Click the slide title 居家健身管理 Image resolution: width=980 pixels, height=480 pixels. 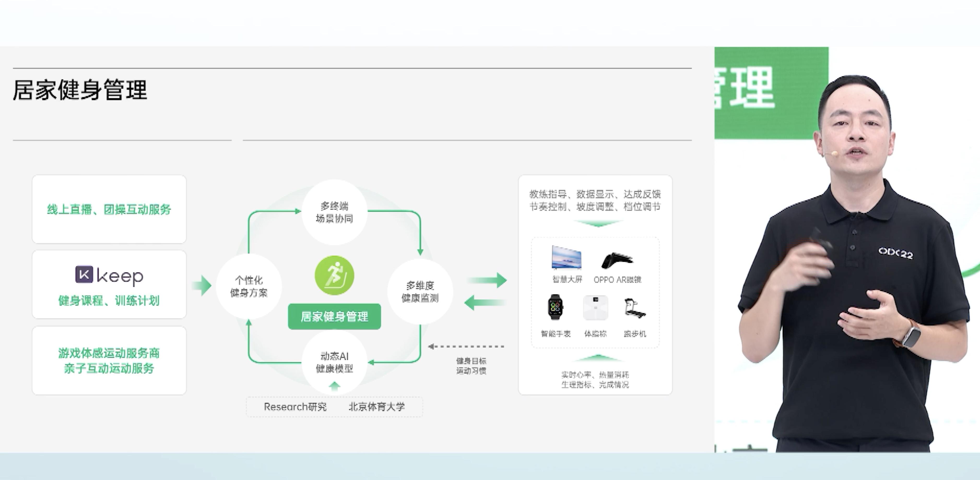pyautogui.click(x=80, y=90)
